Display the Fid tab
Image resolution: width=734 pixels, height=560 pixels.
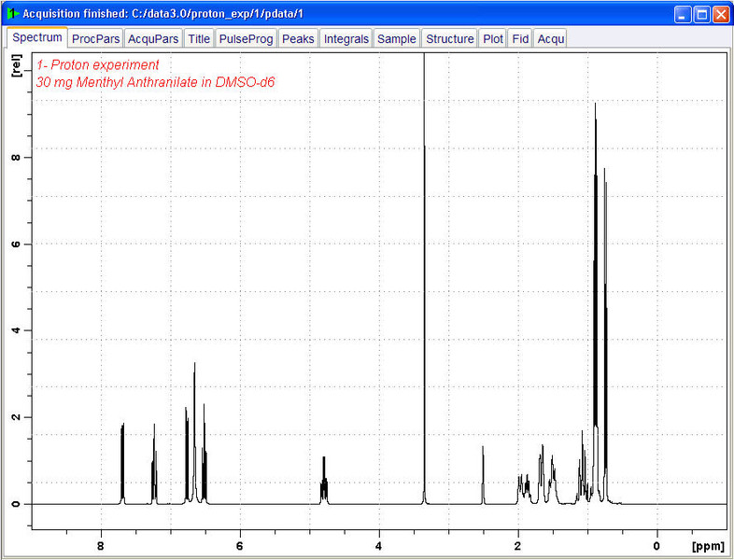click(x=521, y=39)
